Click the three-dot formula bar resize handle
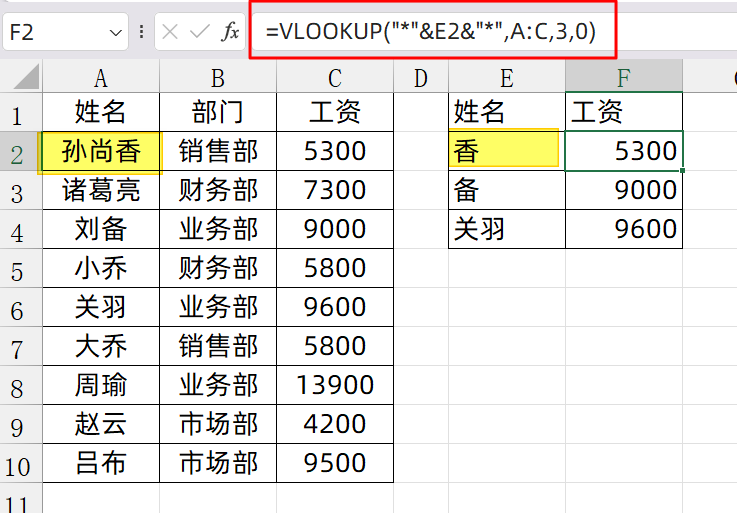The width and height of the screenshot is (737, 513). pyautogui.click(x=141, y=32)
